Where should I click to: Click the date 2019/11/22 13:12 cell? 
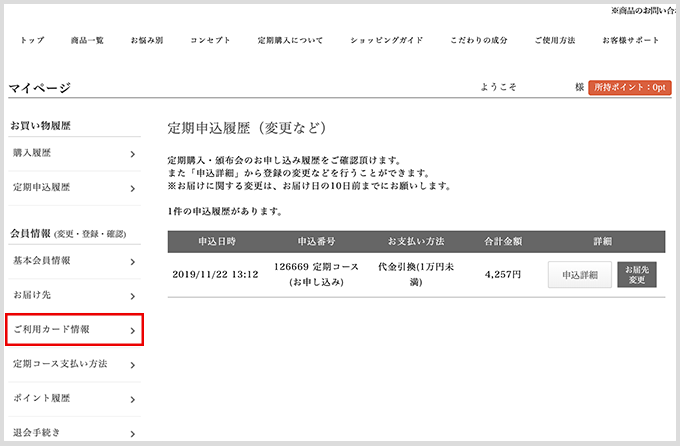[215, 275]
